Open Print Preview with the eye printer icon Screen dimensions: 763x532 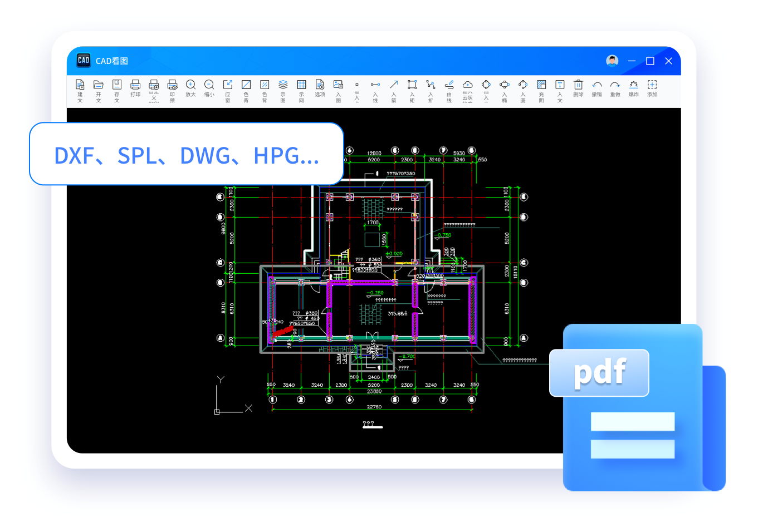pyautogui.click(x=173, y=85)
